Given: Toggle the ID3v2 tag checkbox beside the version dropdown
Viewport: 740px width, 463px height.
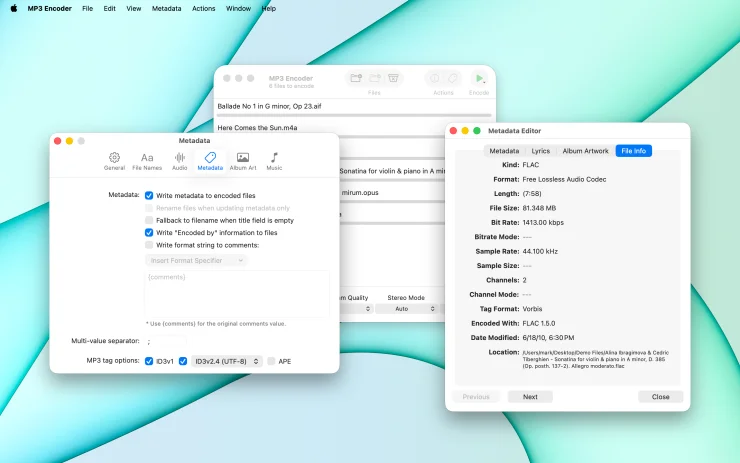Looking at the screenshot, I should (x=183, y=362).
